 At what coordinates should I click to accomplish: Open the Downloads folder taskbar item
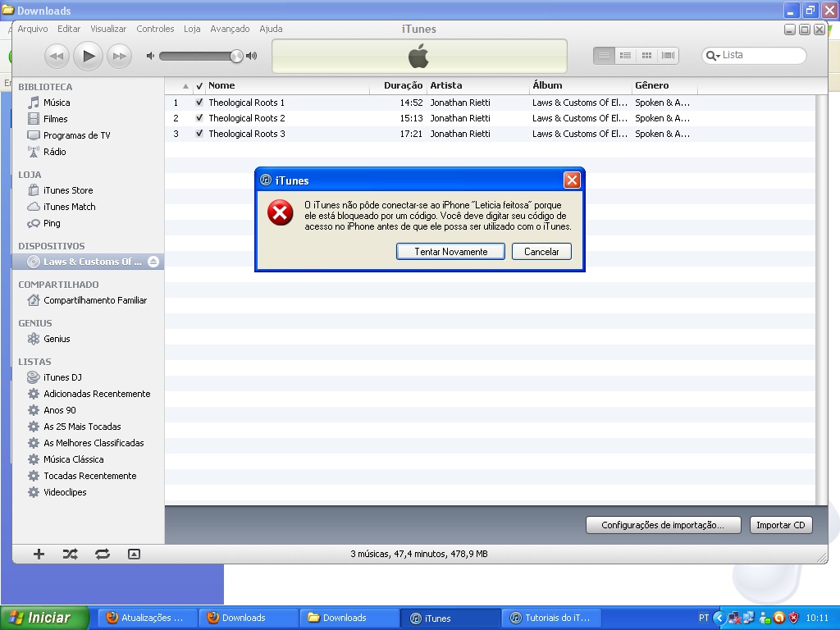(349, 618)
